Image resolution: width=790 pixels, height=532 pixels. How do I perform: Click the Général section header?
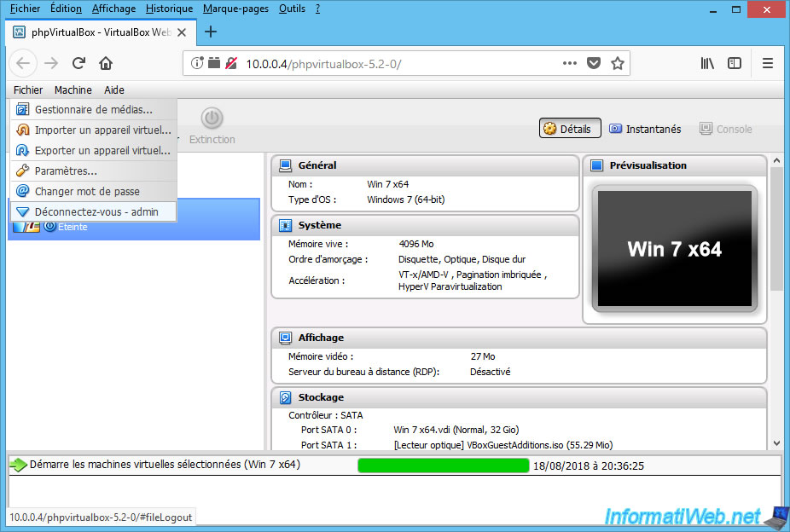pos(425,165)
